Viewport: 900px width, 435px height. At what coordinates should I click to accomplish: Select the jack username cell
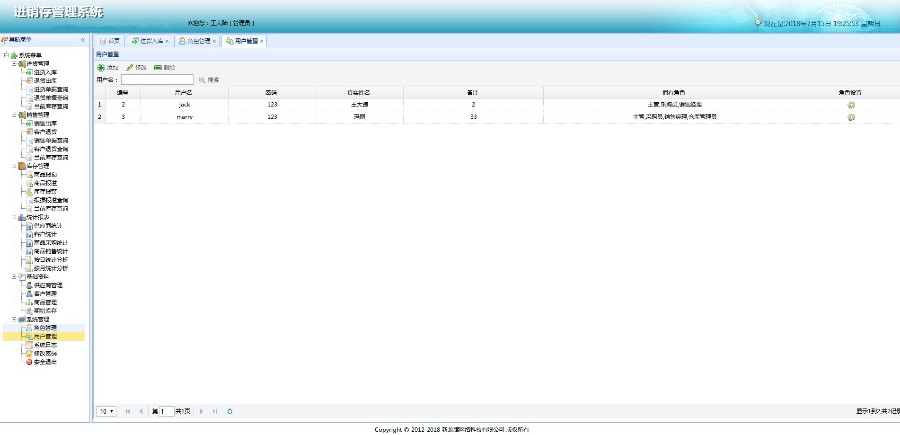pyautogui.click(x=184, y=104)
